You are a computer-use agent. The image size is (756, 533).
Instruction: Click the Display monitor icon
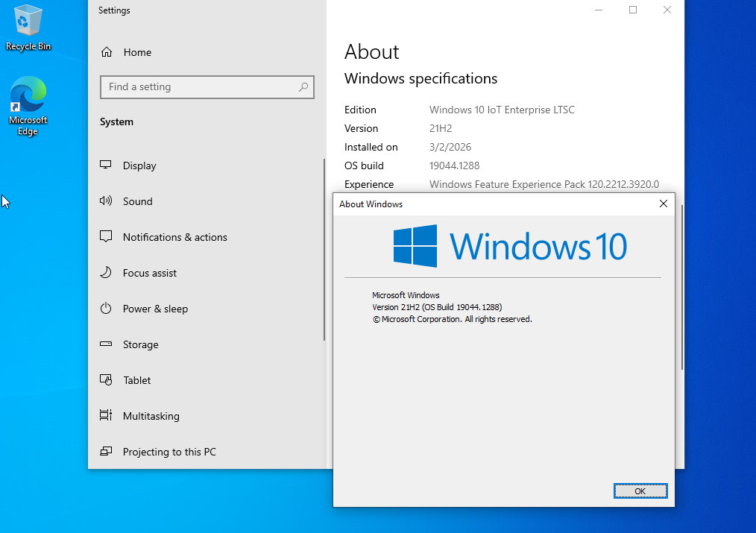coord(106,165)
